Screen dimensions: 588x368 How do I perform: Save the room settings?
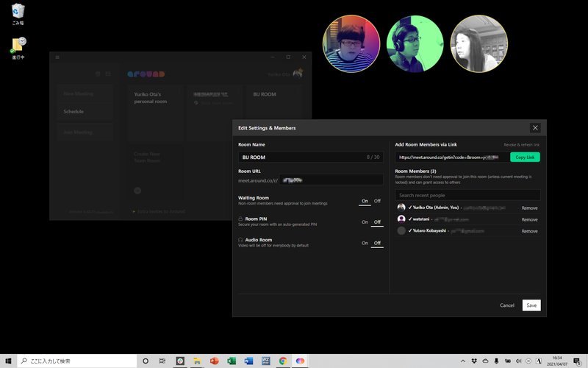531,305
